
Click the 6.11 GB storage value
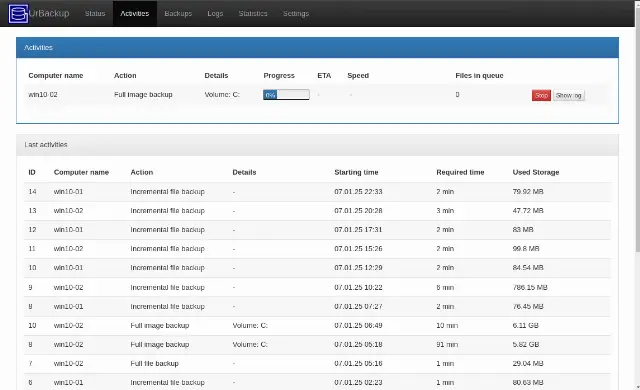tap(526, 326)
